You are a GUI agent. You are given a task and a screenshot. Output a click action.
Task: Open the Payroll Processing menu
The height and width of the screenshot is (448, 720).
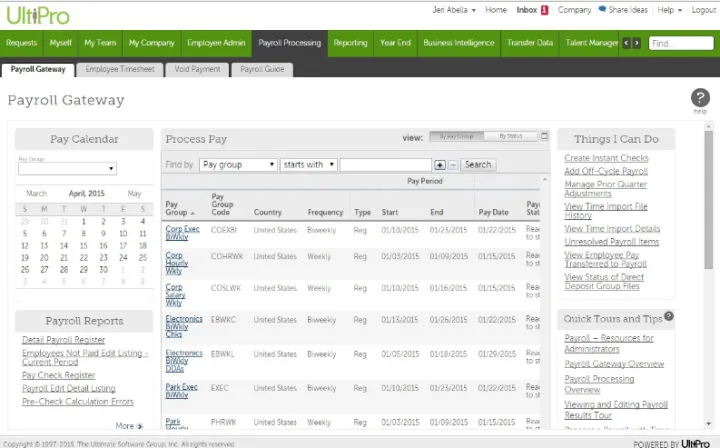[x=290, y=43]
